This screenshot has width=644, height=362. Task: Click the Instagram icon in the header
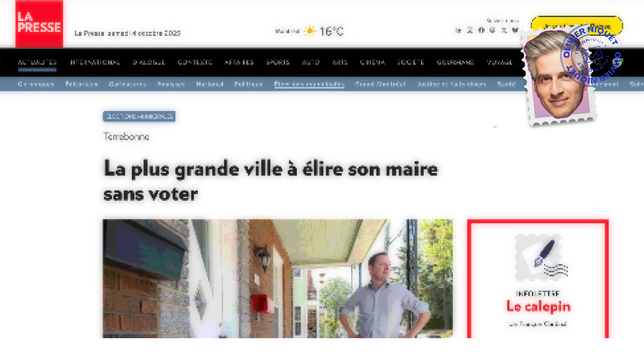[492, 30]
